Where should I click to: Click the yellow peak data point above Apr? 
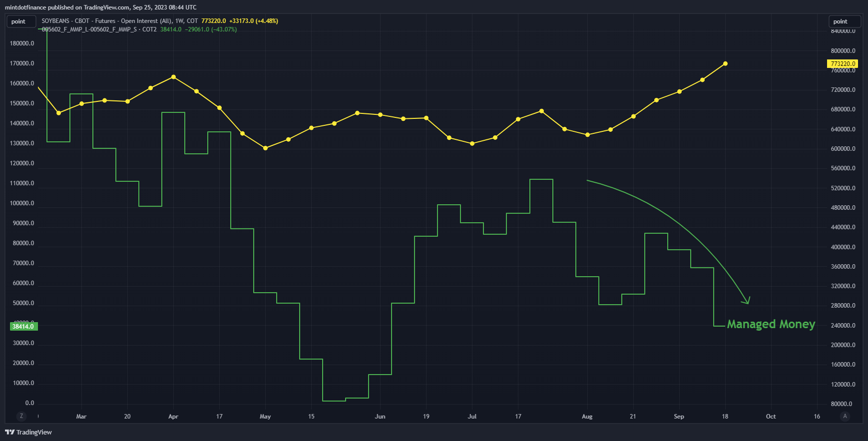(173, 77)
